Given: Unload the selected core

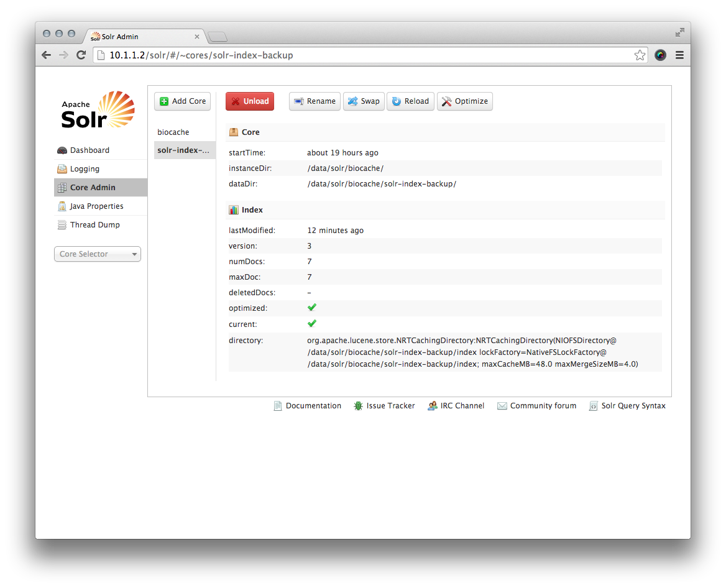Looking at the screenshot, I should pyautogui.click(x=250, y=101).
